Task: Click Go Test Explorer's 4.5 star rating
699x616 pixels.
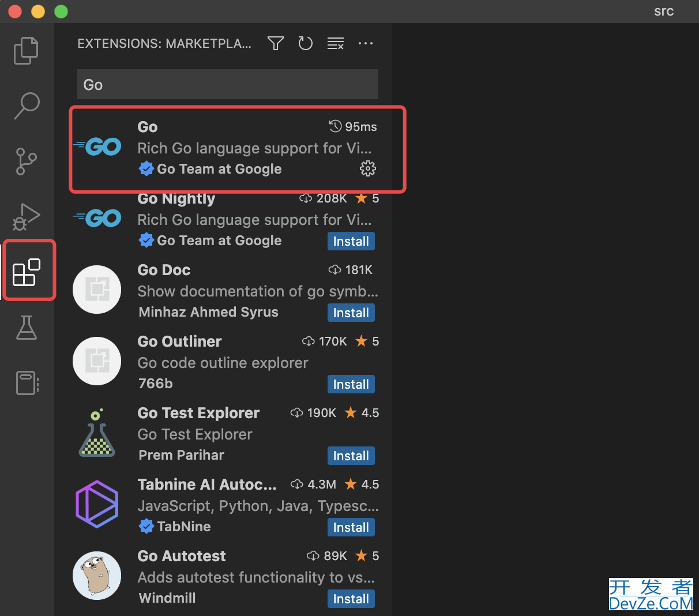Action: pos(362,413)
